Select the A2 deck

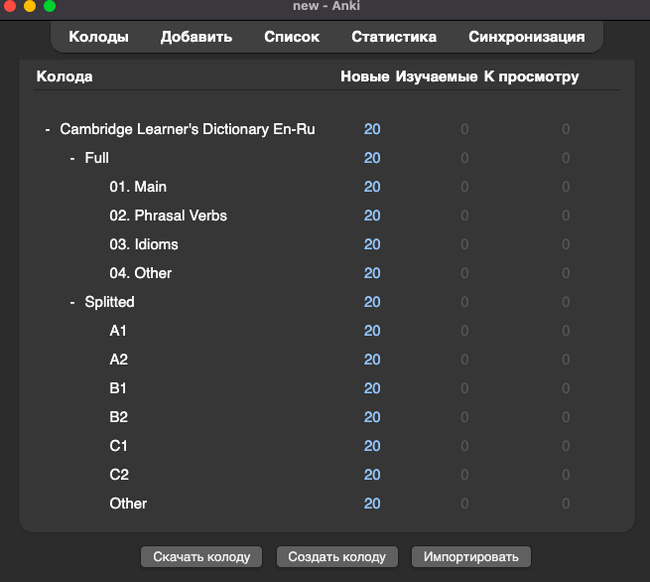119,359
